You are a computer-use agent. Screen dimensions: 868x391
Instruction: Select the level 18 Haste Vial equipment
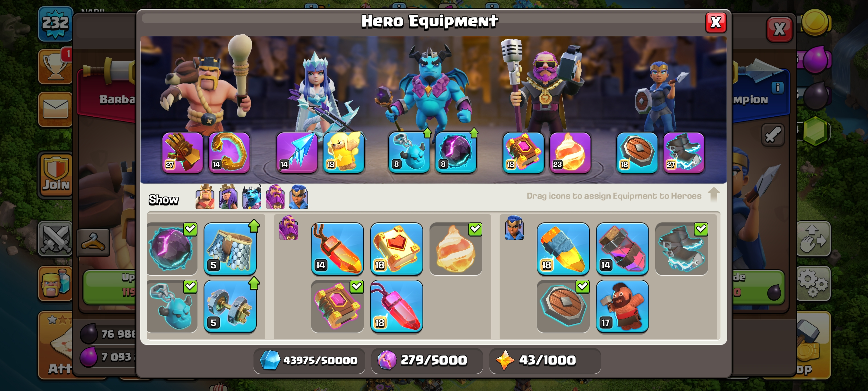(x=563, y=249)
